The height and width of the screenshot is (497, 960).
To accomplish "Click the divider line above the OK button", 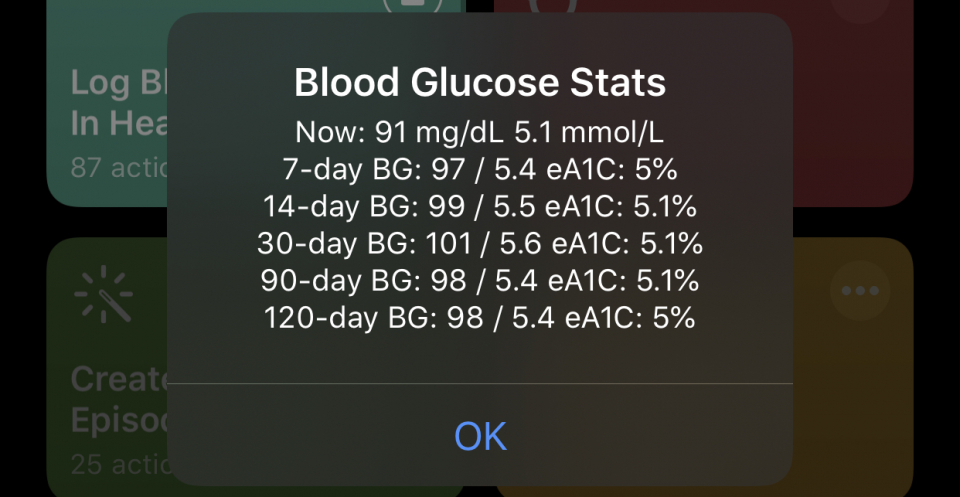I will [x=480, y=384].
